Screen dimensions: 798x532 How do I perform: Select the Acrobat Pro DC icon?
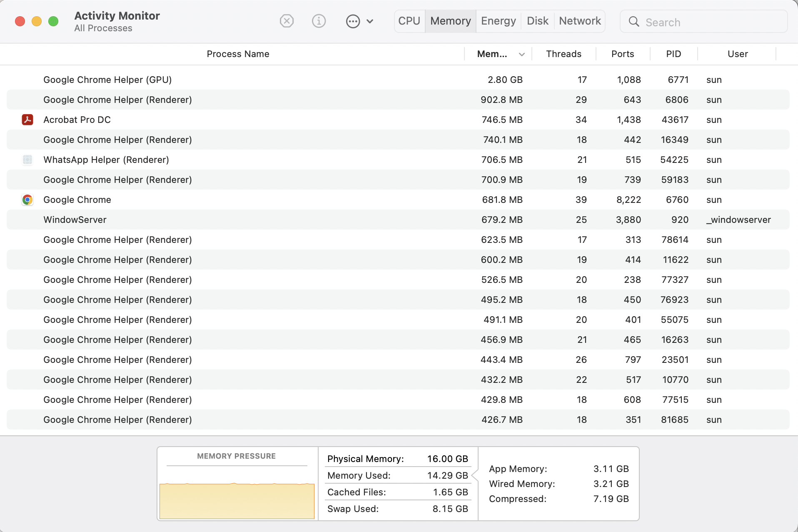pyautogui.click(x=27, y=120)
